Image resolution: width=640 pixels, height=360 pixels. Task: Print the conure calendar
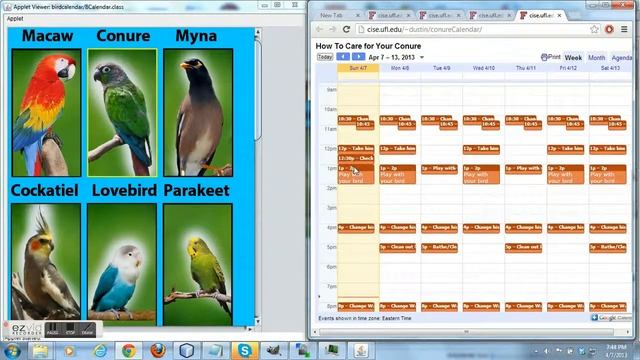tap(551, 57)
